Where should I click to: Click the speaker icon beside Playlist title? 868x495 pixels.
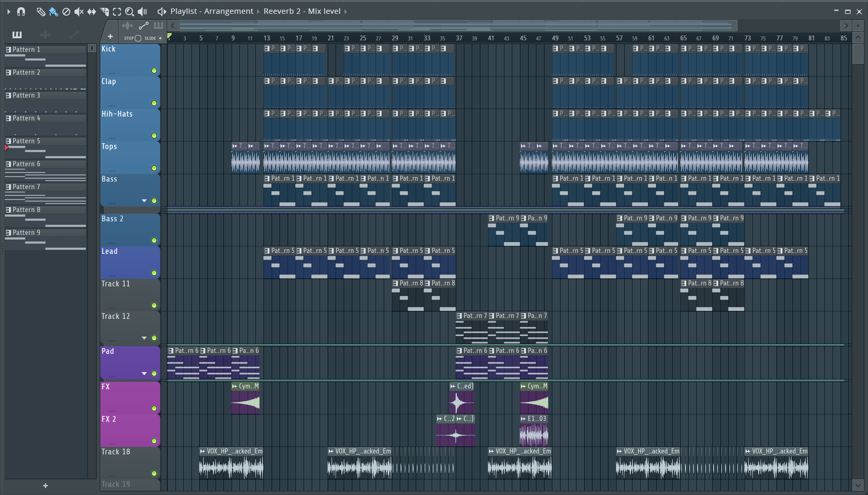(162, 11)
